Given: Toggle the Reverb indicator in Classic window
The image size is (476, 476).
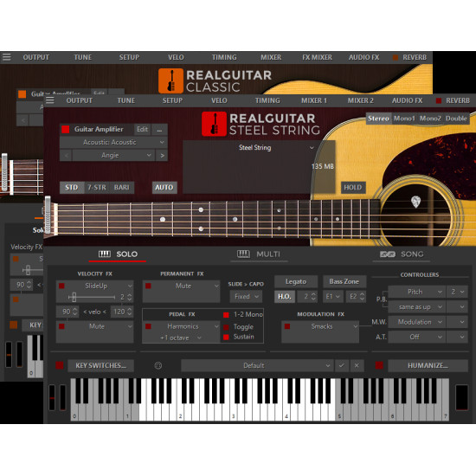Looking at the screenshot, I should pos(396,57).
